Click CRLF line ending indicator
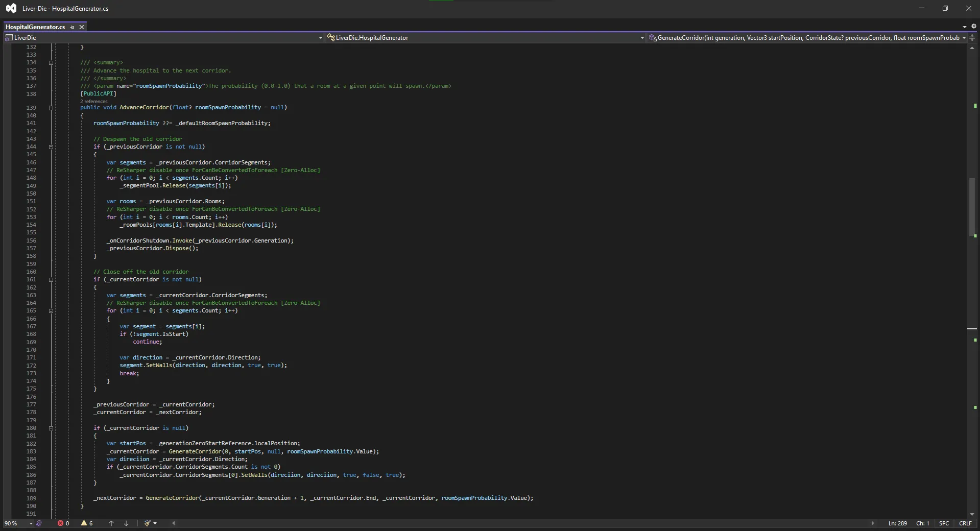Viewport: 980px width, 531px height. point(965,523)
